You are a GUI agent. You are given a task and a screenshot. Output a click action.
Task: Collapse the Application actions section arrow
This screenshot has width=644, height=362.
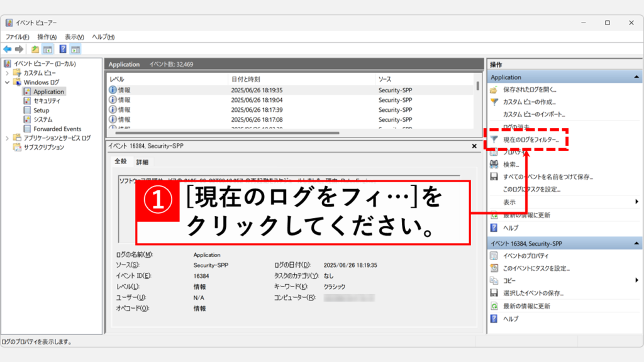(636, 77)
